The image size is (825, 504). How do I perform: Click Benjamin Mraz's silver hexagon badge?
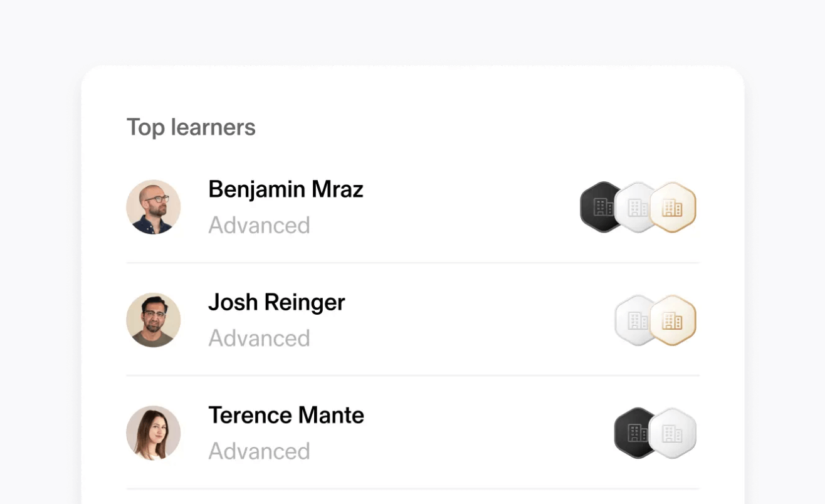(633, 207)
